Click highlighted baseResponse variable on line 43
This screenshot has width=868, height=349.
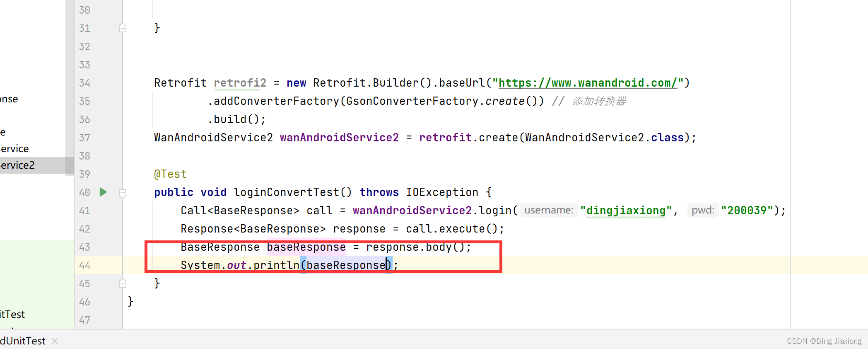pos(306,247)
